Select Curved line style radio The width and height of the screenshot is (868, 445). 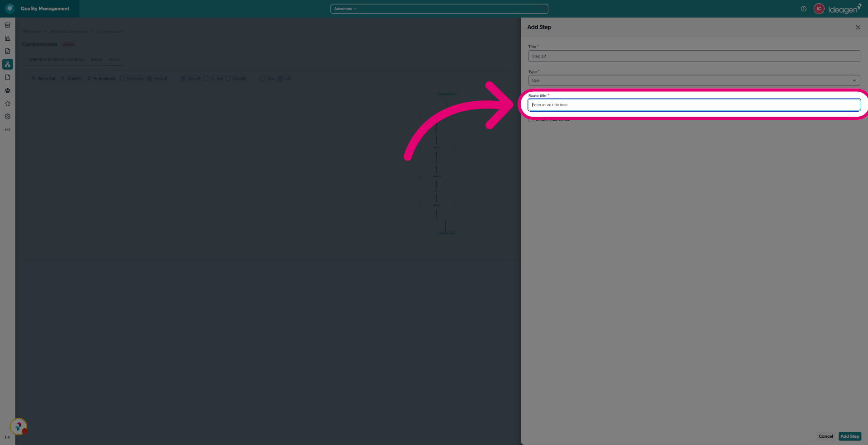(206, 78)
